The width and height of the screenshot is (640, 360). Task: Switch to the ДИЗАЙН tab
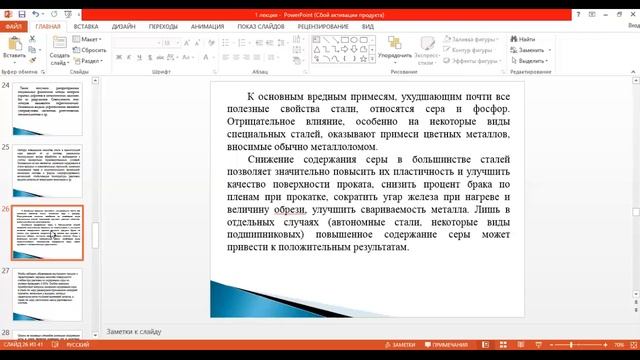123,27
